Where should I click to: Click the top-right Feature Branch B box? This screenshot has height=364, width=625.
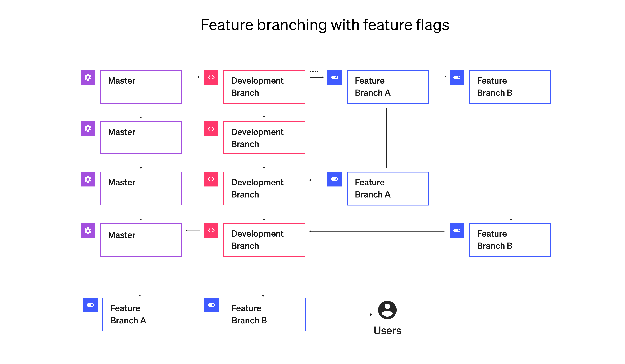510,87
